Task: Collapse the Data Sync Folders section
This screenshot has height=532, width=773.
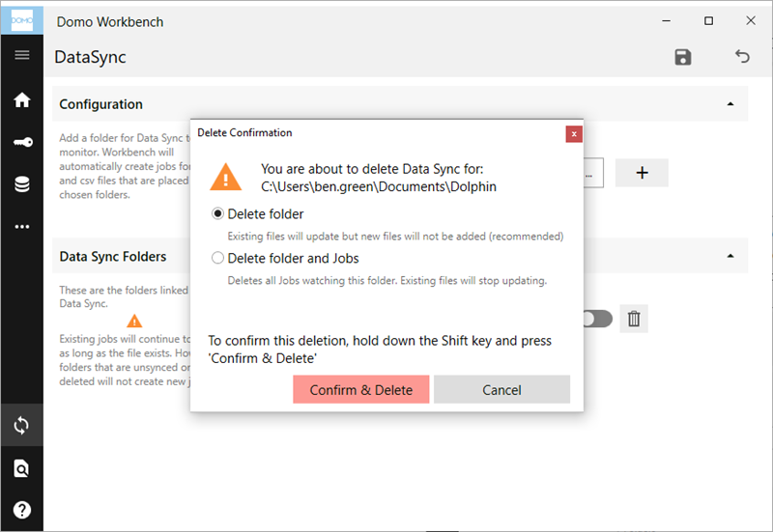Action: click(x=730, y=256)
